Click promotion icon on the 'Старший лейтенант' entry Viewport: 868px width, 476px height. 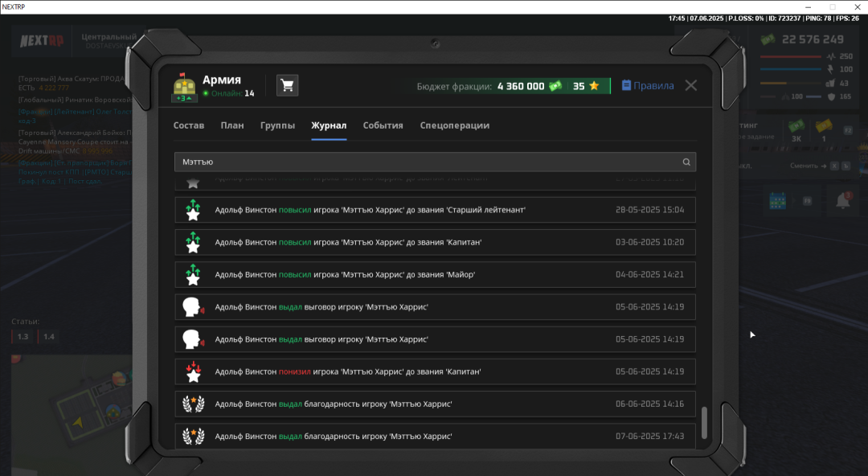coord(192,210)
